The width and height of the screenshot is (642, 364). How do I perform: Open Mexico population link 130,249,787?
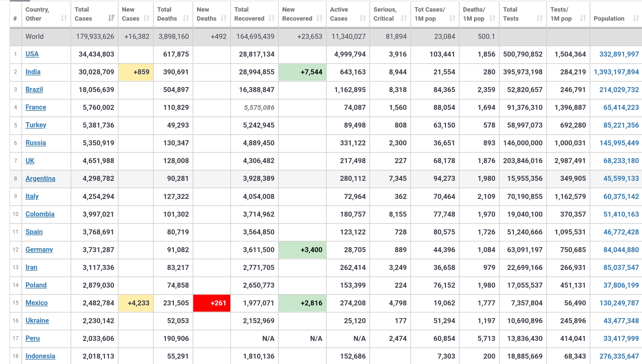pos(619,303)
